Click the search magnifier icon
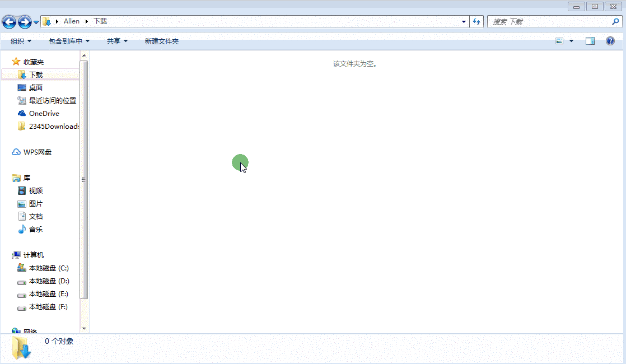This screenshot has height=364, width=626. click(615, 21)
